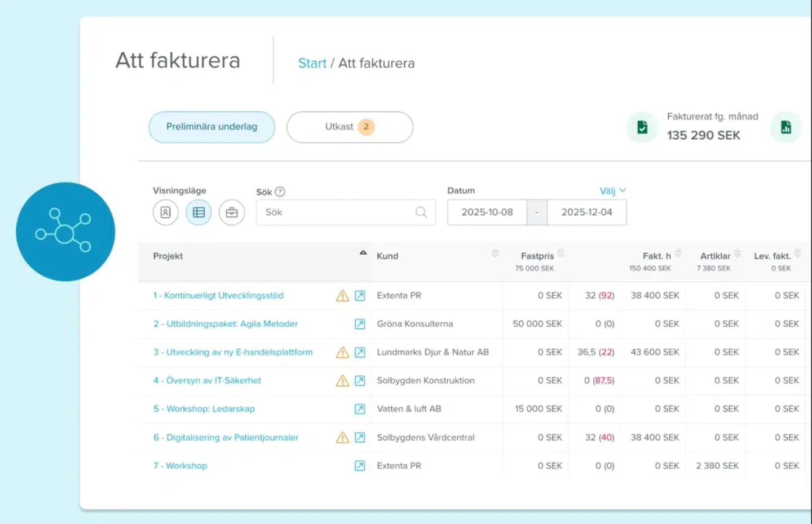Click customer Solbygdens Vårdcentral

426,437
